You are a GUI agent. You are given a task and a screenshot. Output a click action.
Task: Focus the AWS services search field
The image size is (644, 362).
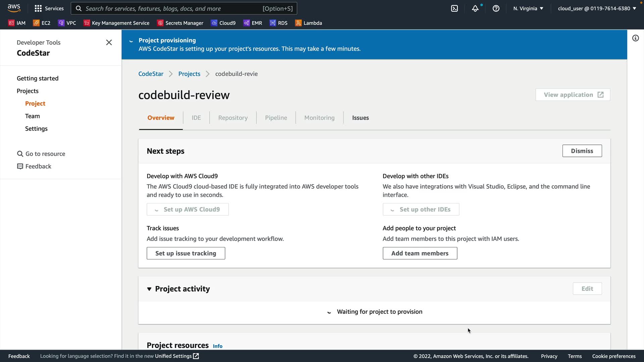[184, 9]
